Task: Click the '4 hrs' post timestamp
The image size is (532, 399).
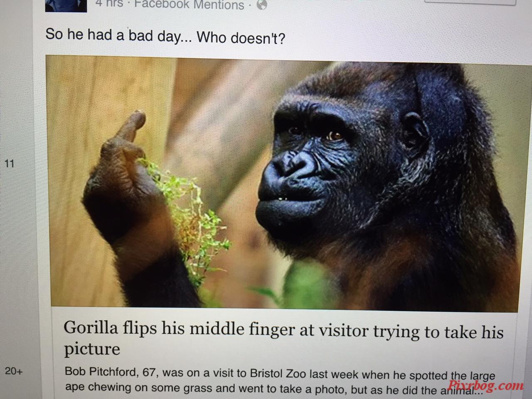Action: [x=109, y=4]
